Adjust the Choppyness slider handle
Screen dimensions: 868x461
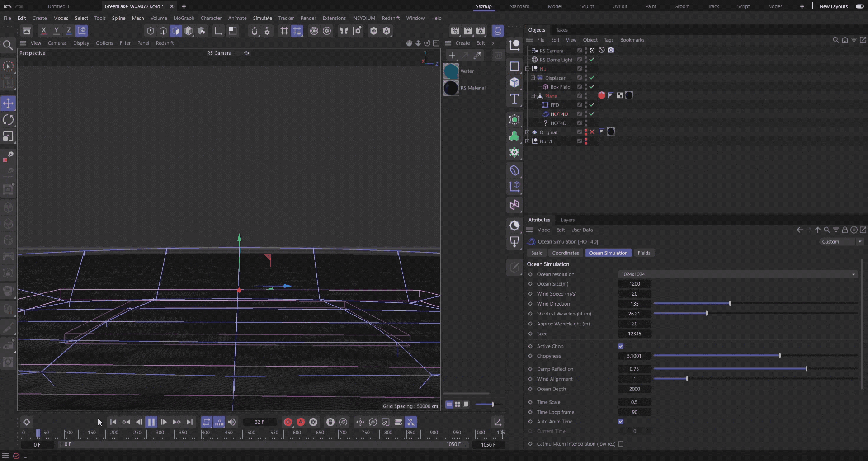pyautogui.click(x=780, y=356)
